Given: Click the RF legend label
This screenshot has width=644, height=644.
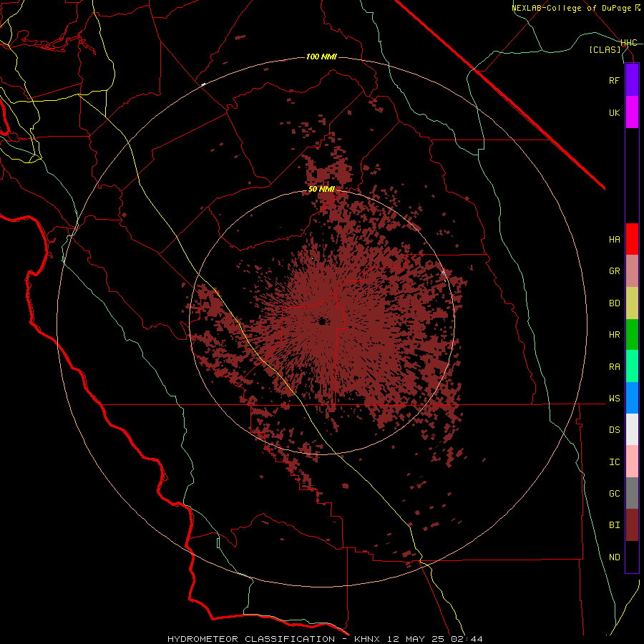Looking at the screenshot, I should (614, 80).
